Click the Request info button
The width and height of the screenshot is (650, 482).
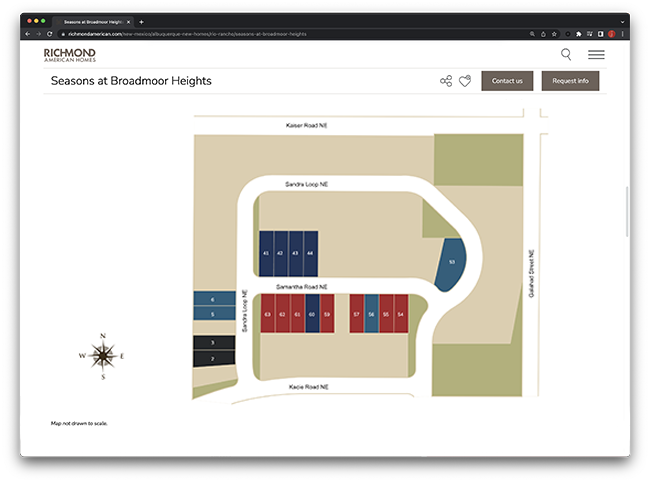point(570,81)
